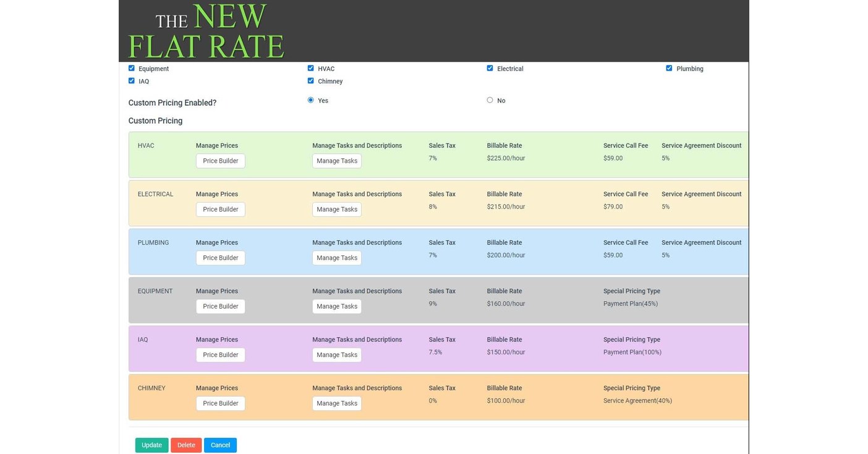The image size is (868, 454).
Task: Uncheck the Electrical checkbox
Action: [490, 68]
